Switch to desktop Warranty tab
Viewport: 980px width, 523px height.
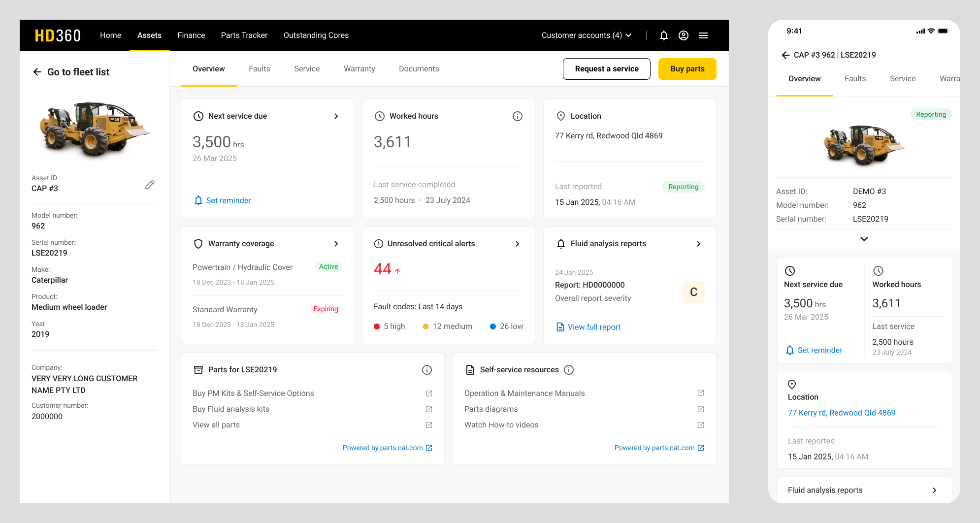[x=359, y=69]
